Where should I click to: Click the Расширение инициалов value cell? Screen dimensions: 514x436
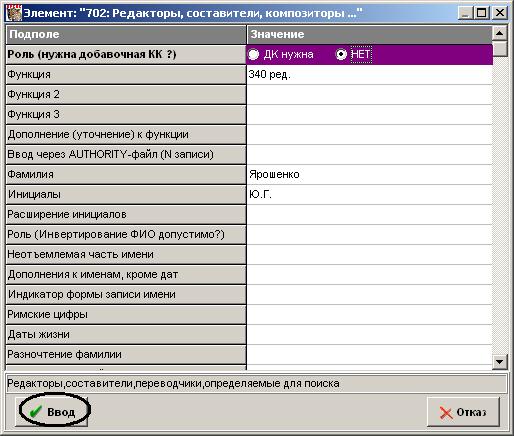369,214
